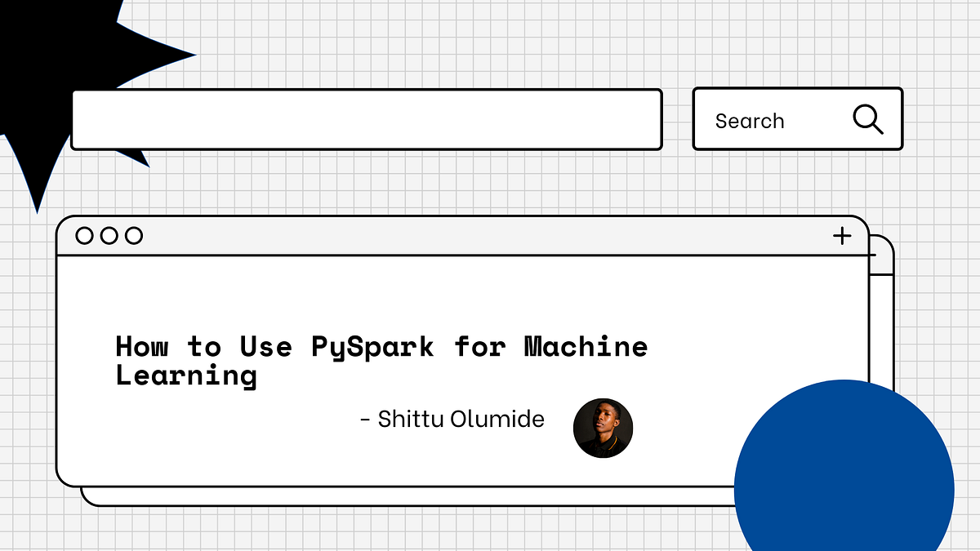Click the leftmost window control circle
This screenshot has width=980, height=551.
84,235
